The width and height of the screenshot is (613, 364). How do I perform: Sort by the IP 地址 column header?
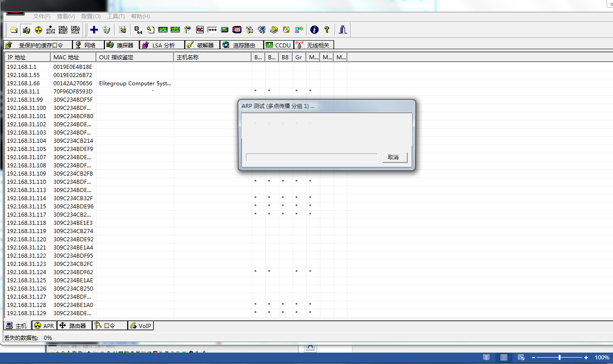27,57
